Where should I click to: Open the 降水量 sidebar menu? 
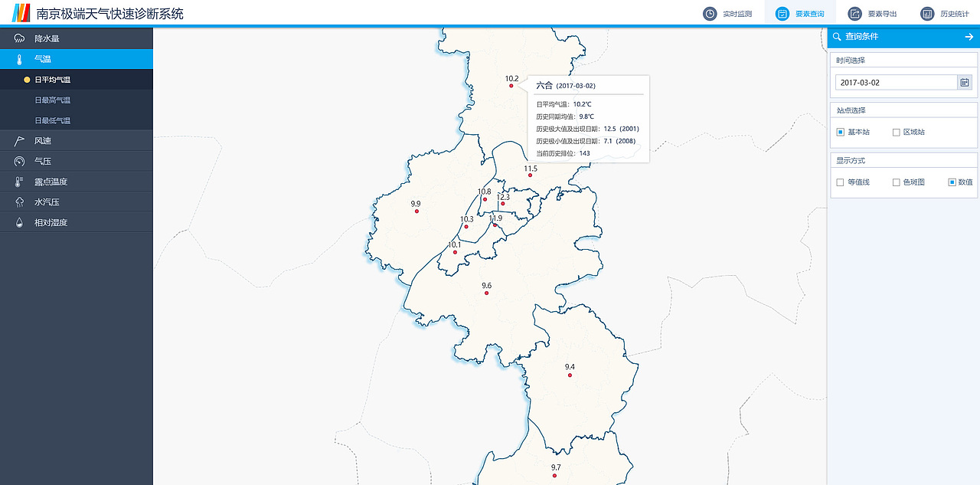click(77, 38)
